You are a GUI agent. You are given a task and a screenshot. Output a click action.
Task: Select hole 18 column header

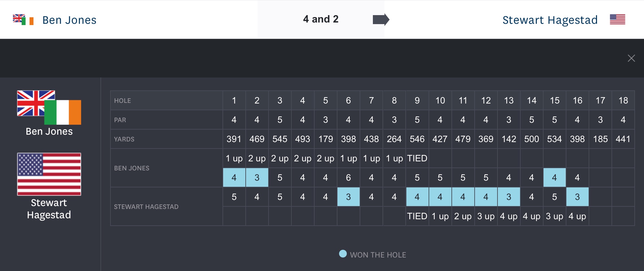(x=623, y=100)
